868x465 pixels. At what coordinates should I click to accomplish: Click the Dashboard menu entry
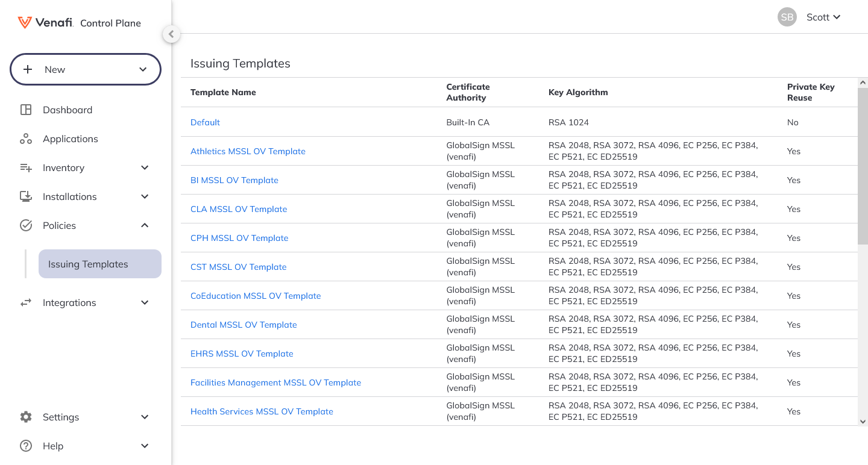68,110
